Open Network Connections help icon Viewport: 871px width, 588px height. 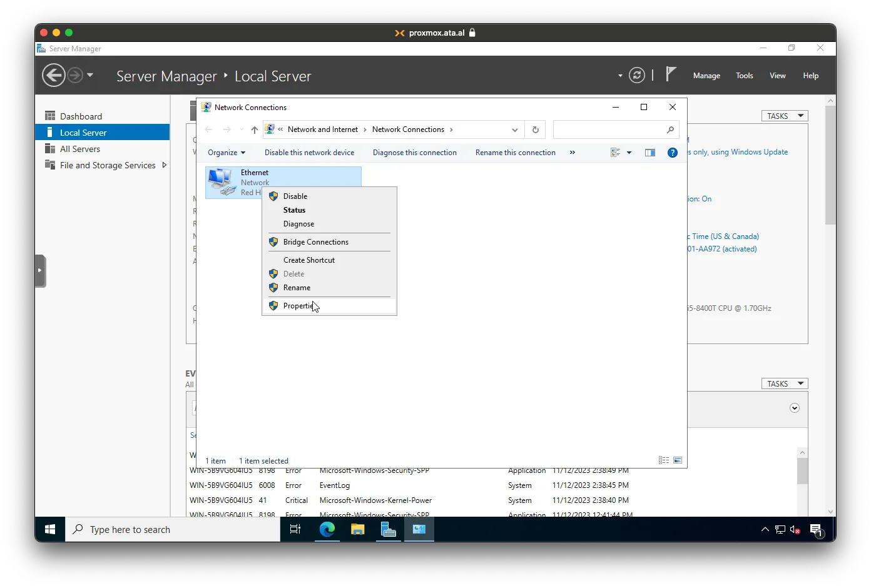673,153
